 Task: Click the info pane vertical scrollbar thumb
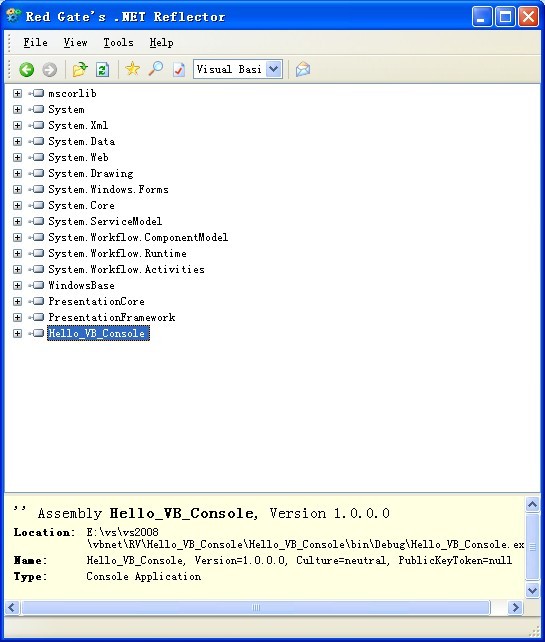[532, 547]
